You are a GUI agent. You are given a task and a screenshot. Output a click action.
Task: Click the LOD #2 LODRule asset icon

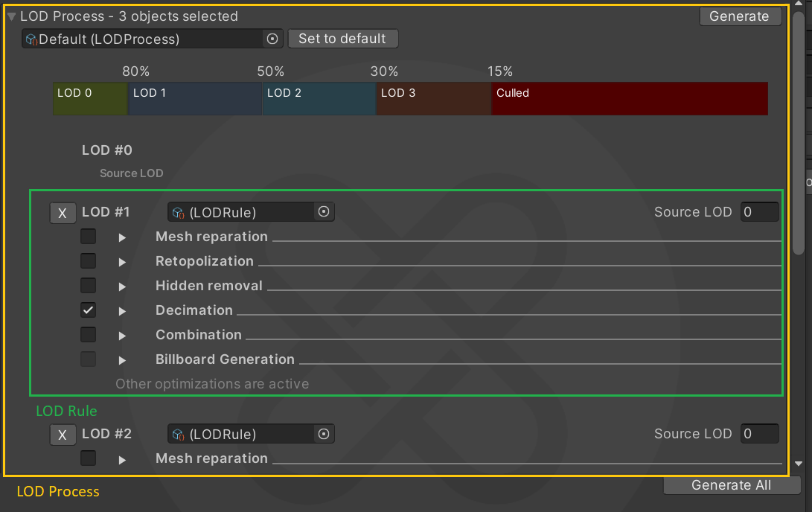click(178, 435)
